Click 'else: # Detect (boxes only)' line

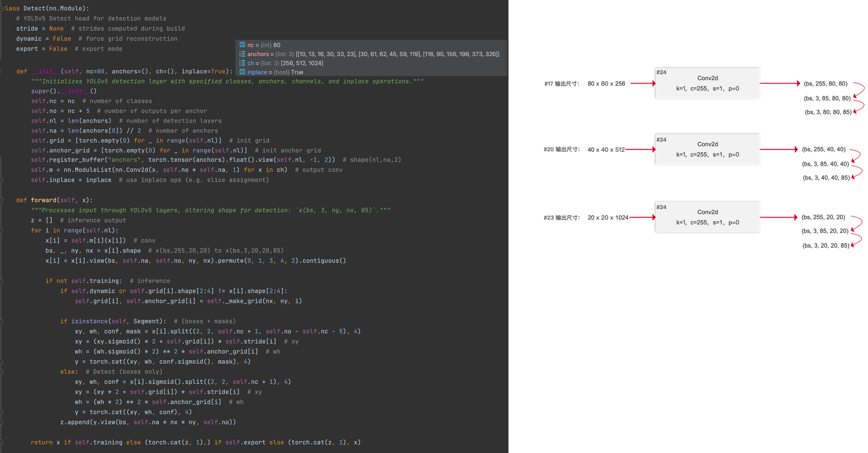(x=111, y=372)
